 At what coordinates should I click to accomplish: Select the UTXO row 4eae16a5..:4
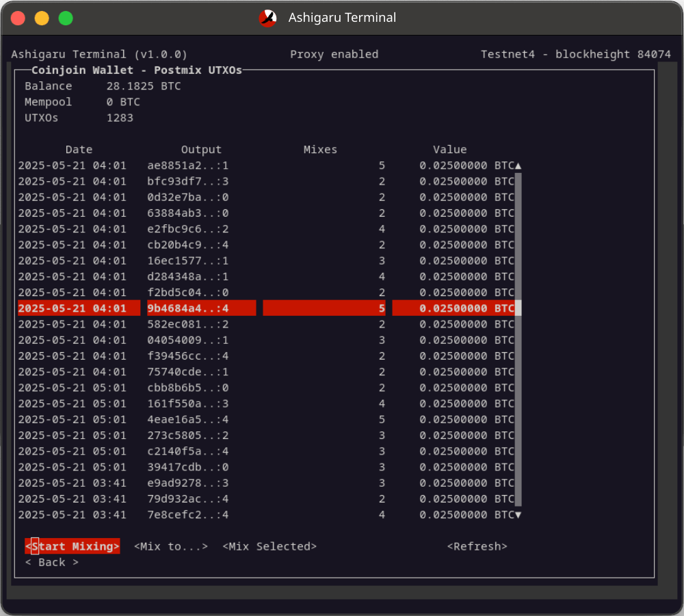(267, 419)
